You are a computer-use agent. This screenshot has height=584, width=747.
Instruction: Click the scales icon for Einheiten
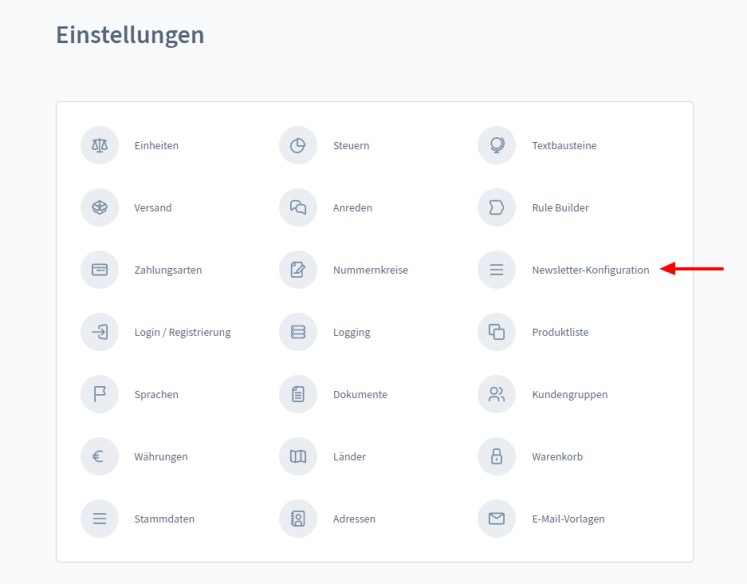pyautogui.click(x=99, y=146)
